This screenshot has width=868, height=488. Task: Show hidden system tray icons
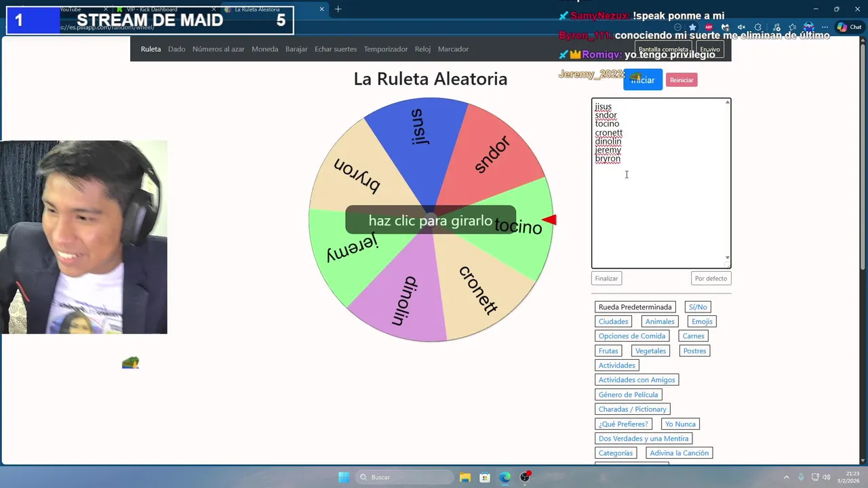tap(787, 477)
